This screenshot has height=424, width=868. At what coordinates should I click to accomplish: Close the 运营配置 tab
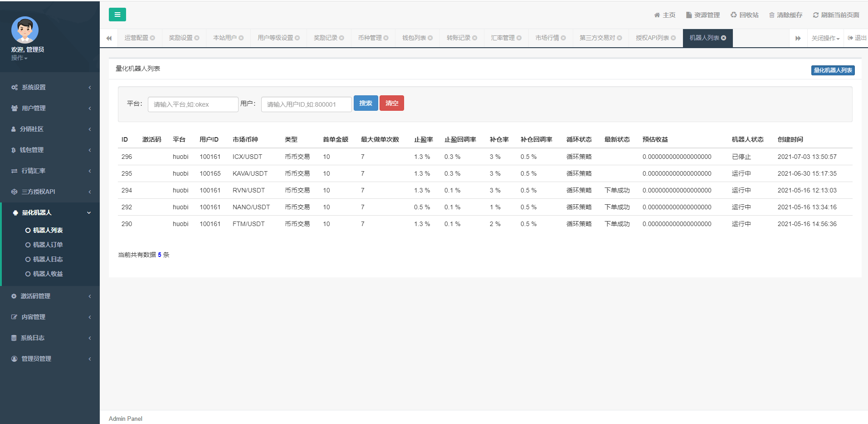tap(153, 38)
